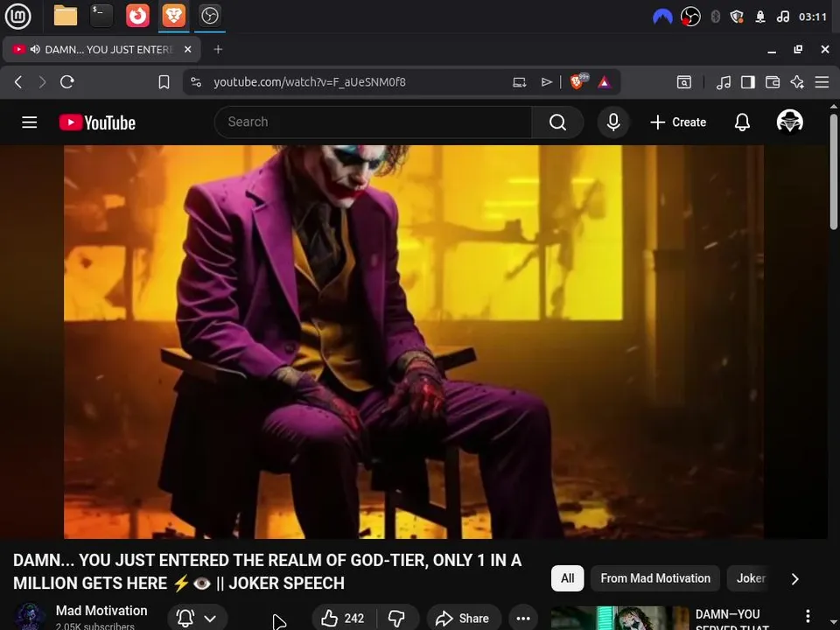840x630 pixels.
Task: Open the sound applet in the system tray
Action: pos(782,17)
